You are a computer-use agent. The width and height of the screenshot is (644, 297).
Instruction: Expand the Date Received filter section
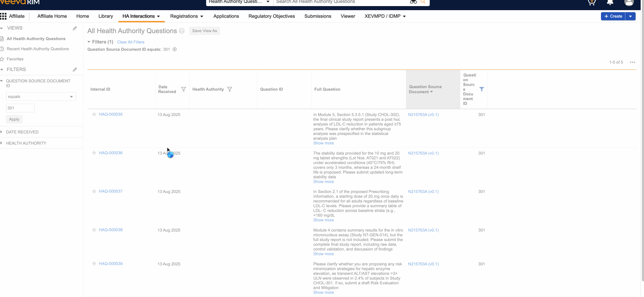(x=22, y=132)
